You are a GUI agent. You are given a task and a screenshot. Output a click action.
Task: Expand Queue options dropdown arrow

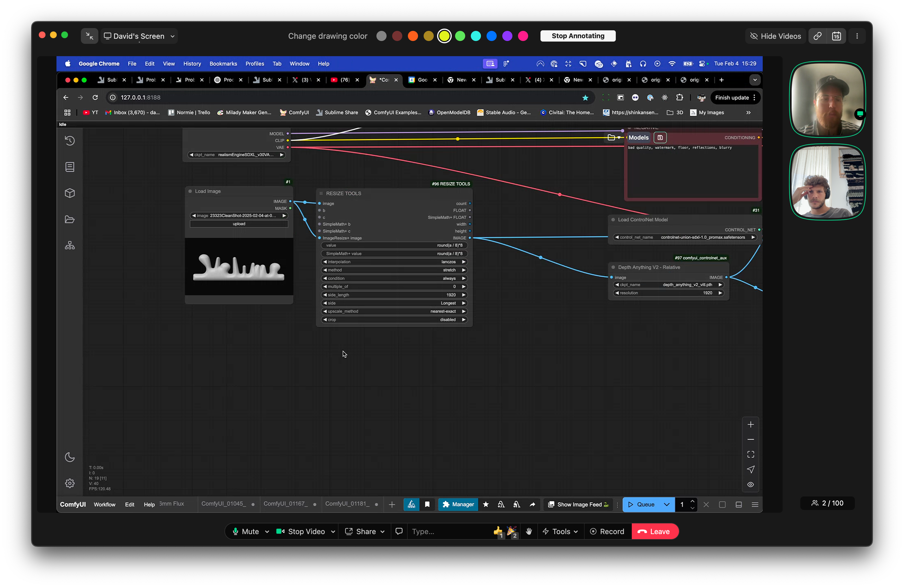click(x=666, y=504)
